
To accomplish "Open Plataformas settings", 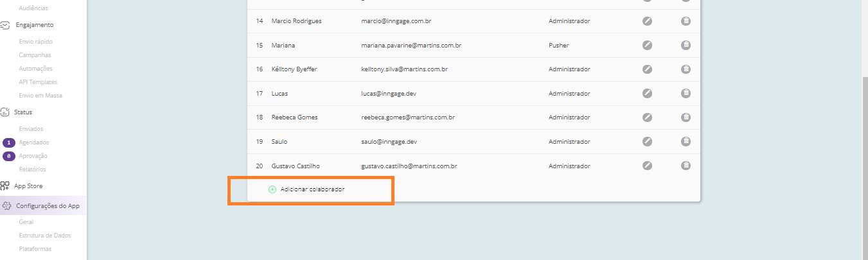I will (35, 249).
